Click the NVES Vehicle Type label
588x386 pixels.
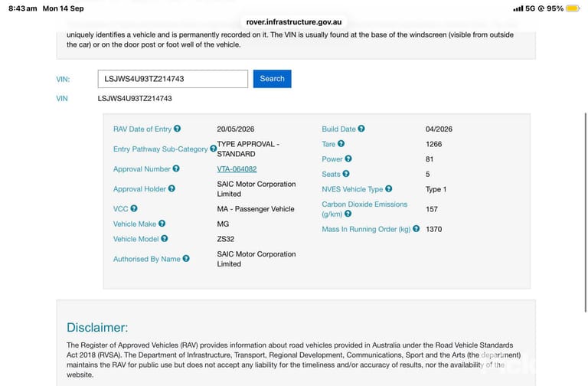pyautogui.click(x=352, y=189)
